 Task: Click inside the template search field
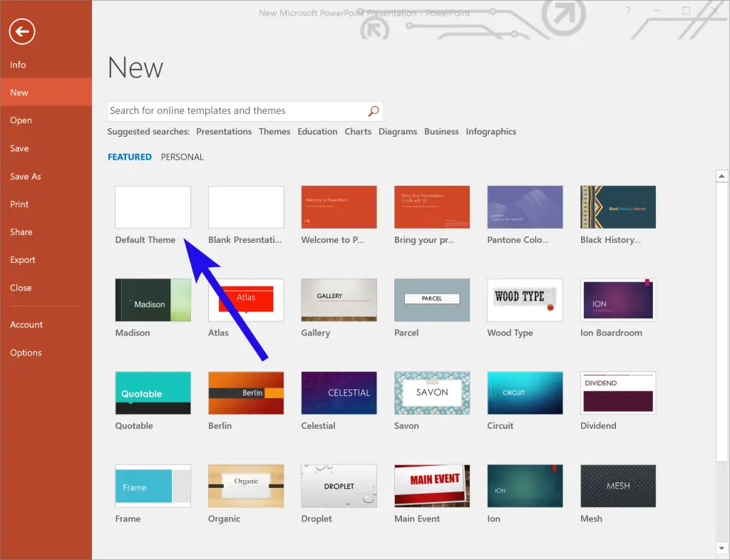click(x=235, y=111)
